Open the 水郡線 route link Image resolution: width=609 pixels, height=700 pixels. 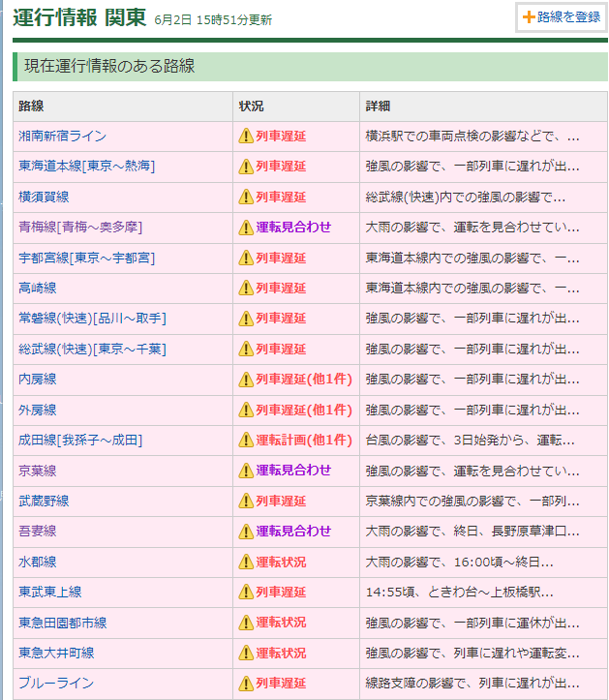coord(38,563)
